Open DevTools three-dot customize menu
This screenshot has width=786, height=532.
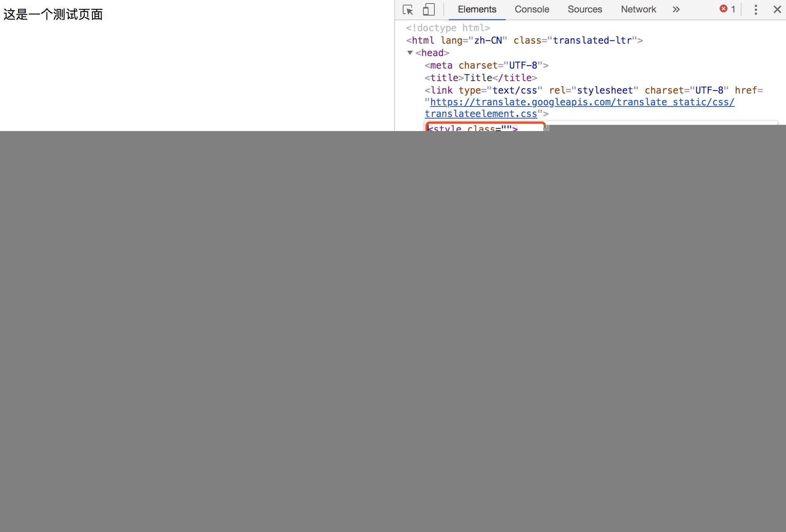[756, 10]
